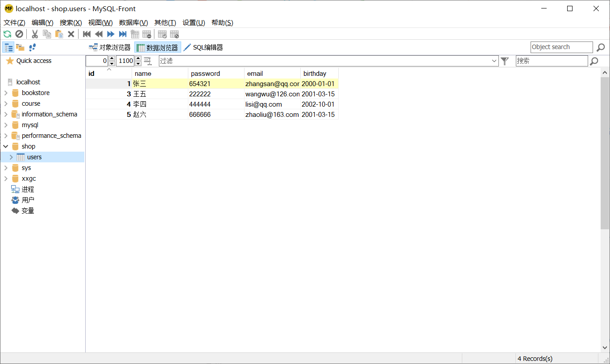Expand the performance_schema node
Image resolution: width=610 pixels, height=364 pixels.
click(6, 136)
